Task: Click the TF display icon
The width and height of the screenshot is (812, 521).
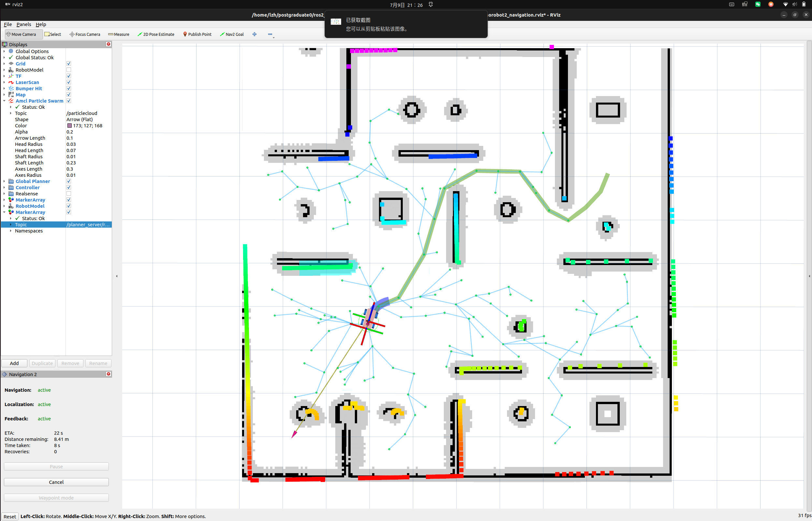Action: click(x=11, y=76)
